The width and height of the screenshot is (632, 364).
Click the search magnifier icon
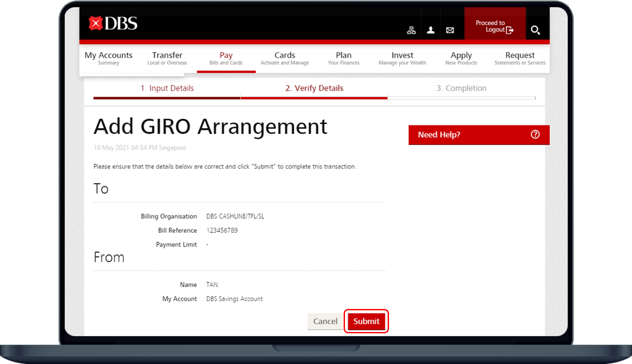pos(535,30)
